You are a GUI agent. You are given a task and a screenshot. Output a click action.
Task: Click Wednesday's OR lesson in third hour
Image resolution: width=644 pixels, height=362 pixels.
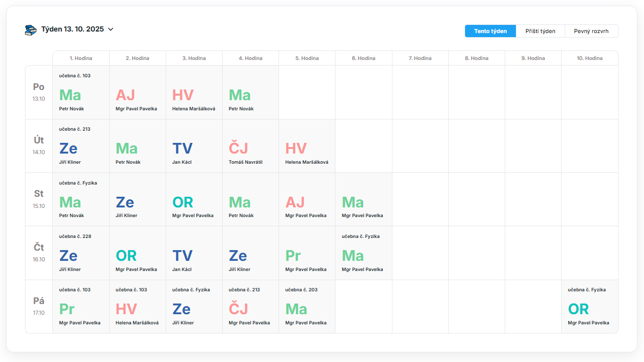point(194,199)
